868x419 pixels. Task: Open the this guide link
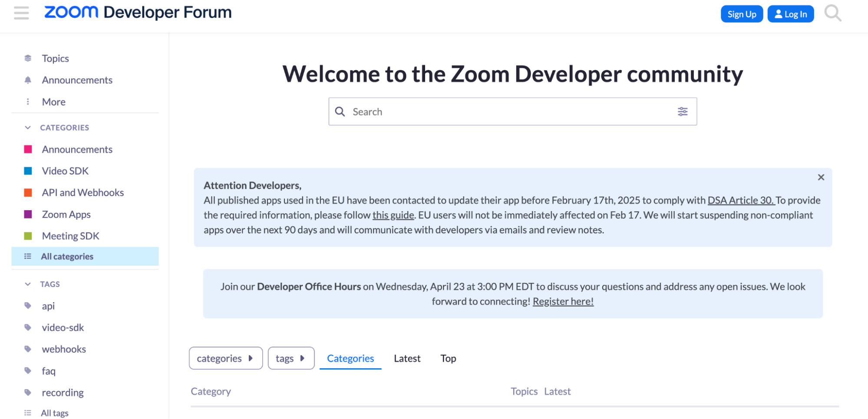[x=393, y=215]
